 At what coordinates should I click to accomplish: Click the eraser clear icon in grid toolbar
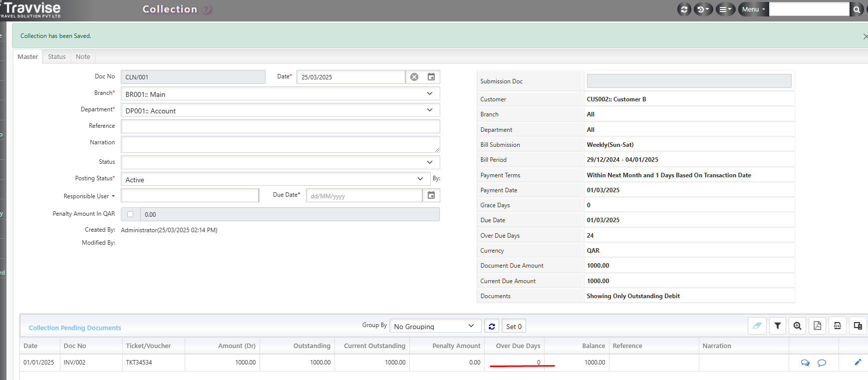757,326
